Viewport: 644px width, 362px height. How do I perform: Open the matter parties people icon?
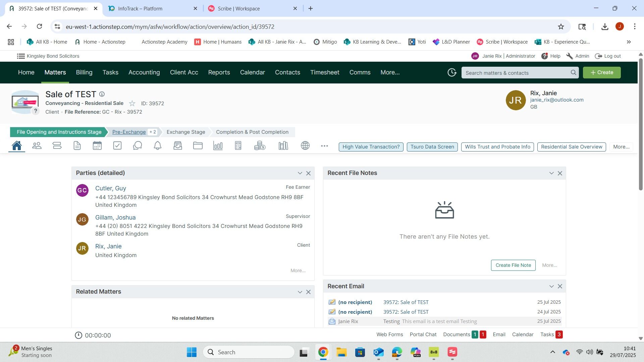[x=37, y=146]
